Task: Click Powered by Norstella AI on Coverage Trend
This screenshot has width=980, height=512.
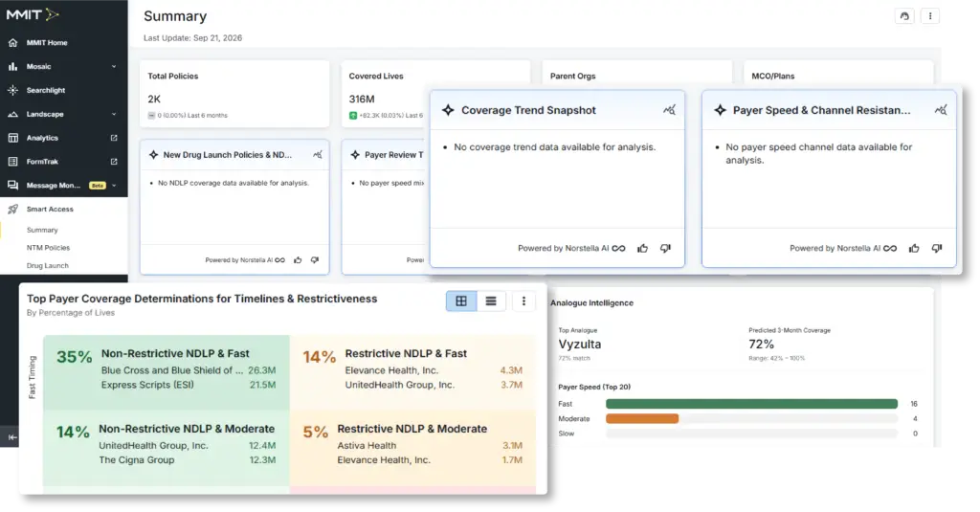Action: click(x=563, y=248)
